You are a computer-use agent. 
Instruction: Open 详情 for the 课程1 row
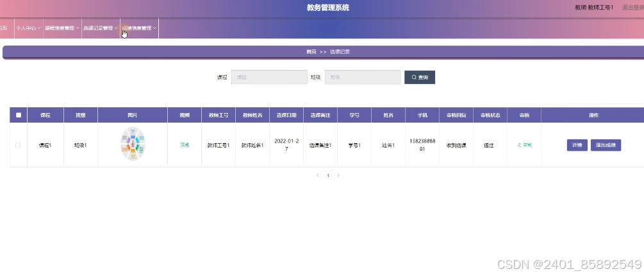(577, 145)
